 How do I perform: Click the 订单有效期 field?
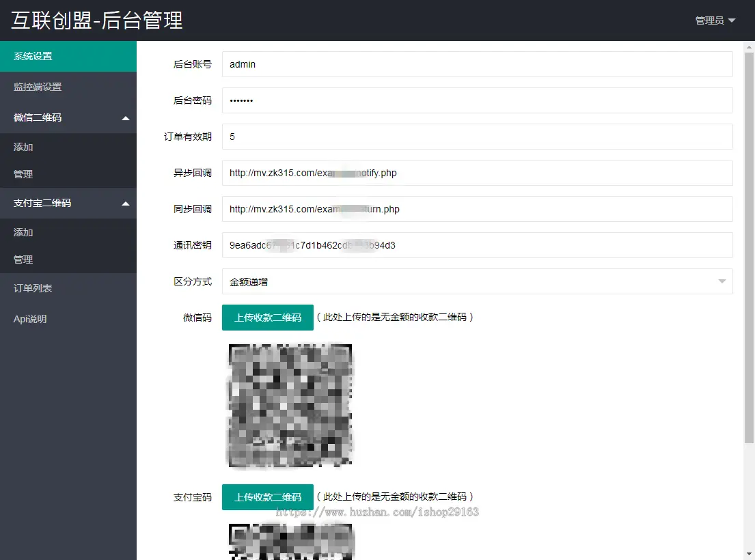(477, 137)
